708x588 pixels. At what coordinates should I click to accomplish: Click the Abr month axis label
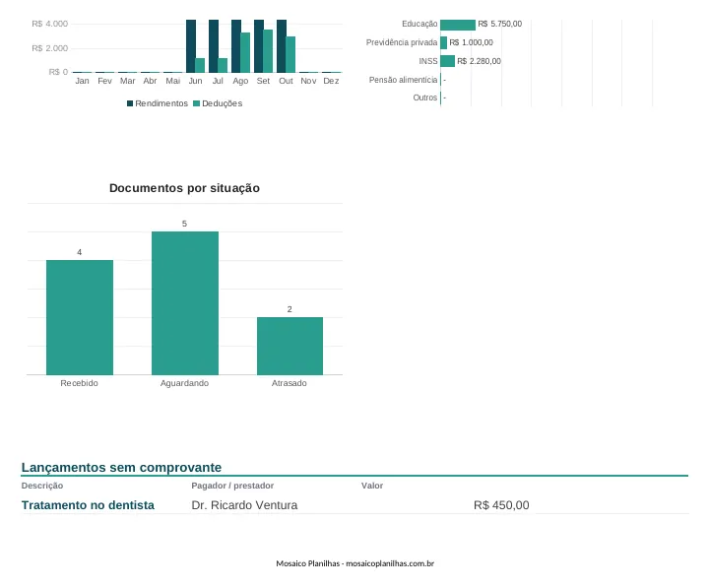150,81
